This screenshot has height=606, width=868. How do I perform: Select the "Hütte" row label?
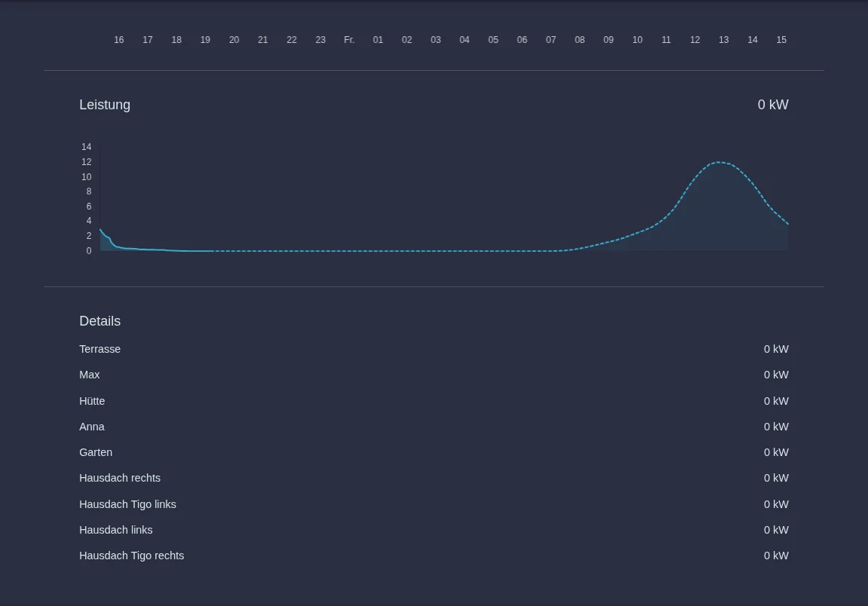(92, 401)
